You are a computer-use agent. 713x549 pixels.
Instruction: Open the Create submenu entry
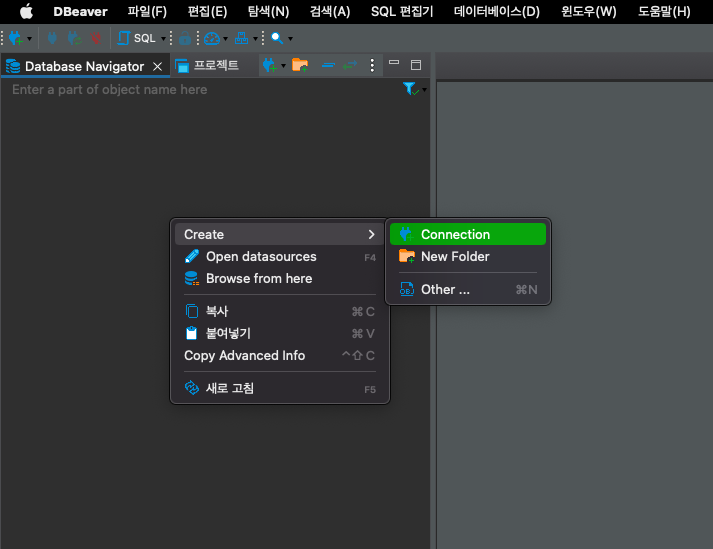280,234
